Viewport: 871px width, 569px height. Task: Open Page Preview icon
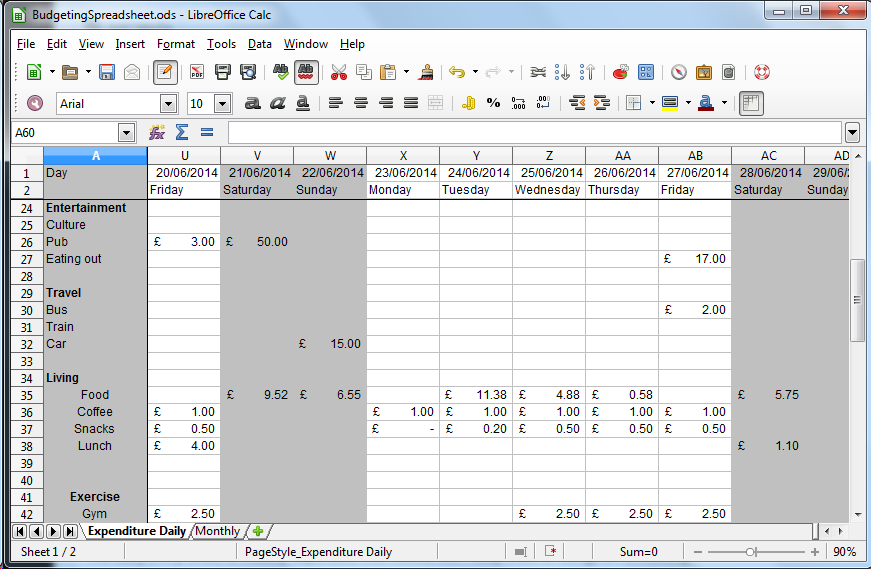(248, 72)
